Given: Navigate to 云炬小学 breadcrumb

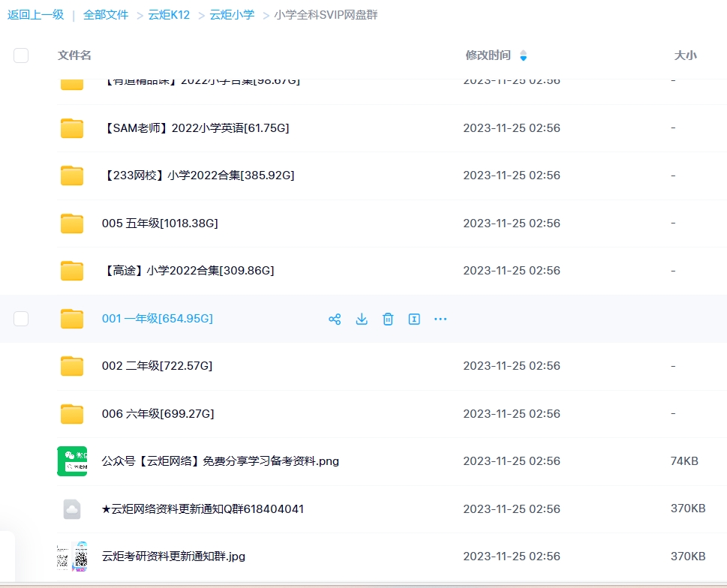Looking at the screenshot, I should (x=232, y=15).
